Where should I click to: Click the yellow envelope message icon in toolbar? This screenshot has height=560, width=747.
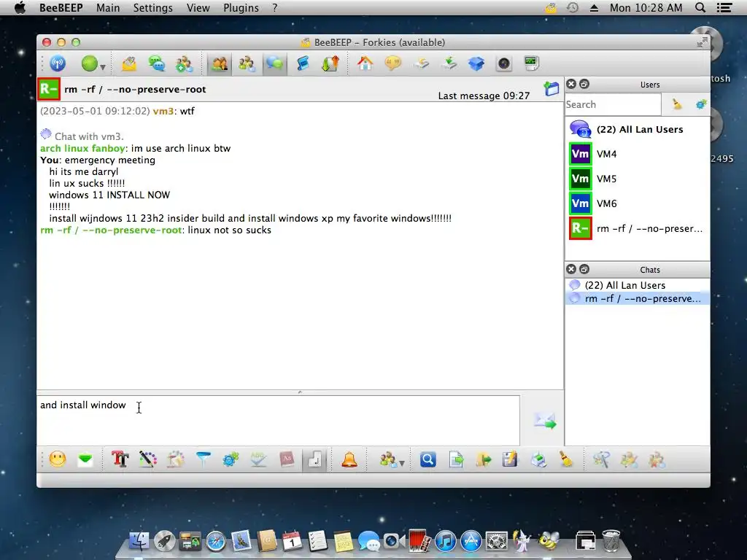[128, 63]
